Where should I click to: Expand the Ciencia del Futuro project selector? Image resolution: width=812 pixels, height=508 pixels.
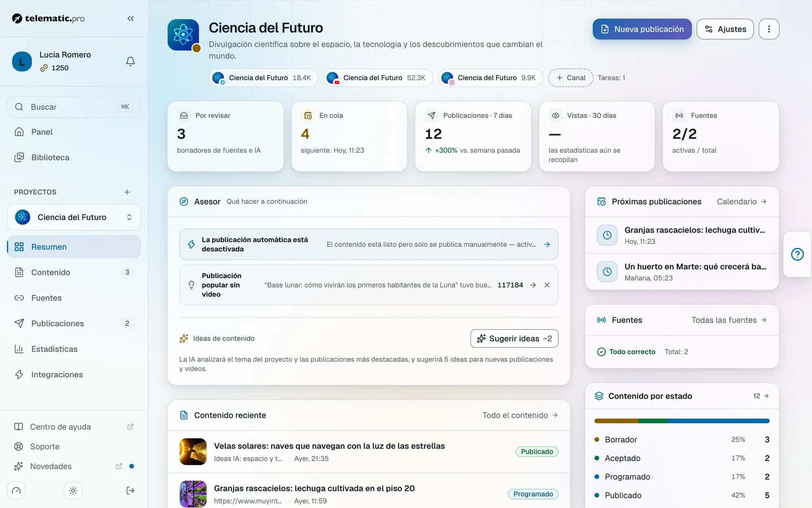coord(74,217)
